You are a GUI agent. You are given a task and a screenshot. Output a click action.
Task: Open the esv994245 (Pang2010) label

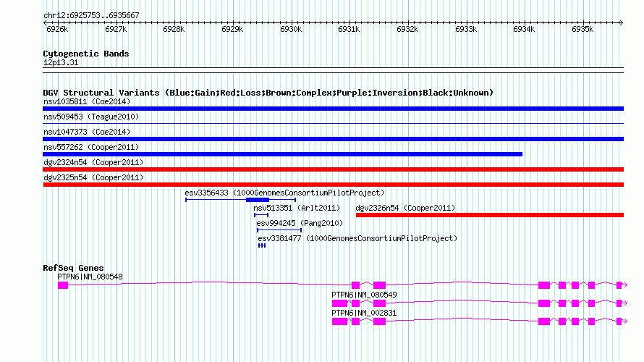tap(300, 223)
